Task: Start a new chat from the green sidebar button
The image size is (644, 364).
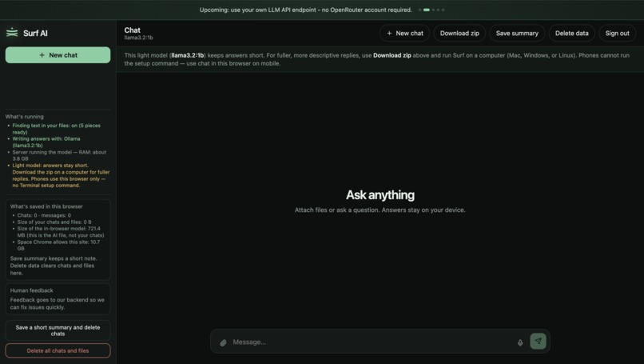Action: (x=58, y=55)
